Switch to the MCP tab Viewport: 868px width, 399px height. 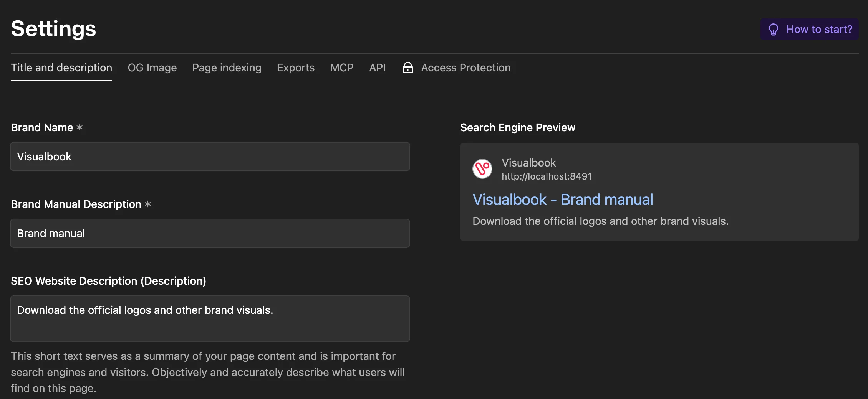pos(342,68)
